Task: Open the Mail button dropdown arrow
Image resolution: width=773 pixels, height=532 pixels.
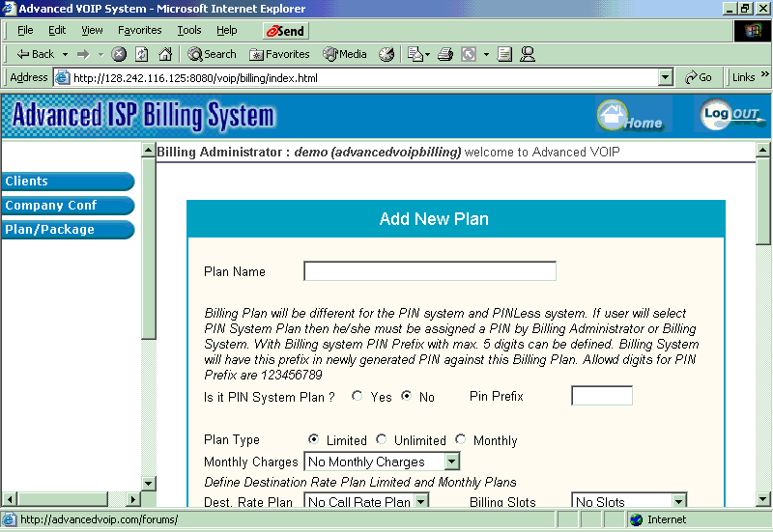Action: click(427, 54)
